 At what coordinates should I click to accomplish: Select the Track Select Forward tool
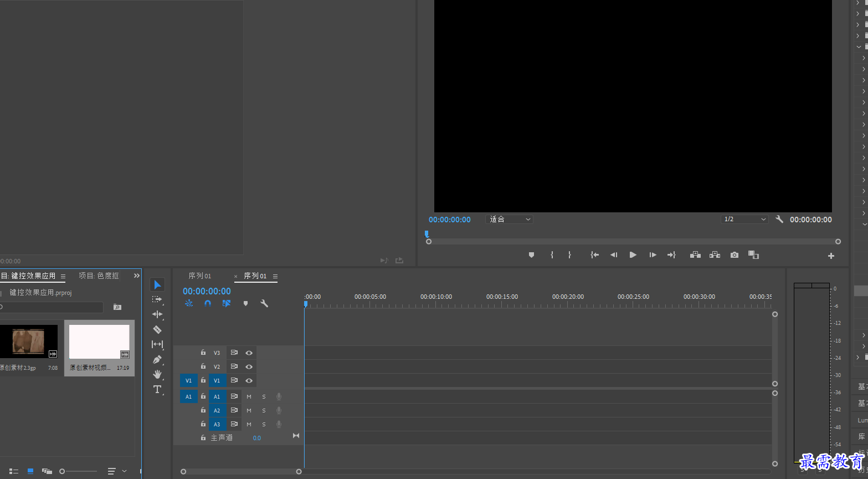click(x=157, y=299)
